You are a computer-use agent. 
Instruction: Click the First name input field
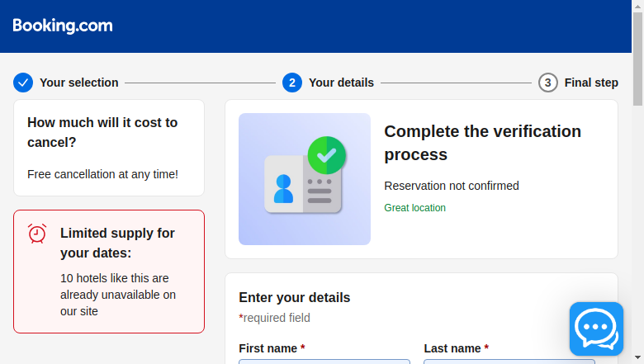click(324, 362)
